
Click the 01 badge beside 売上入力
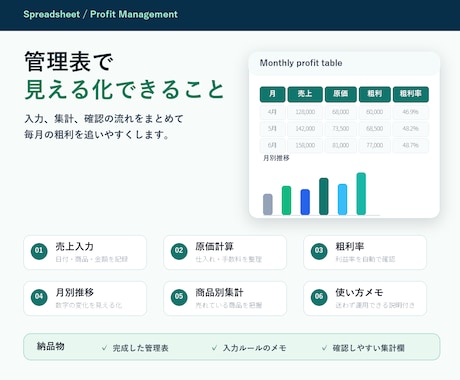[39, 251]
